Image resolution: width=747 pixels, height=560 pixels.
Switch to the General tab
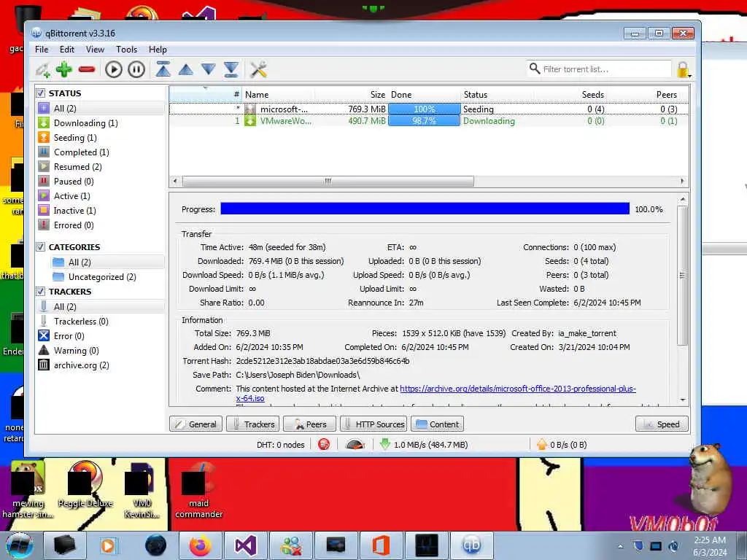196,424
